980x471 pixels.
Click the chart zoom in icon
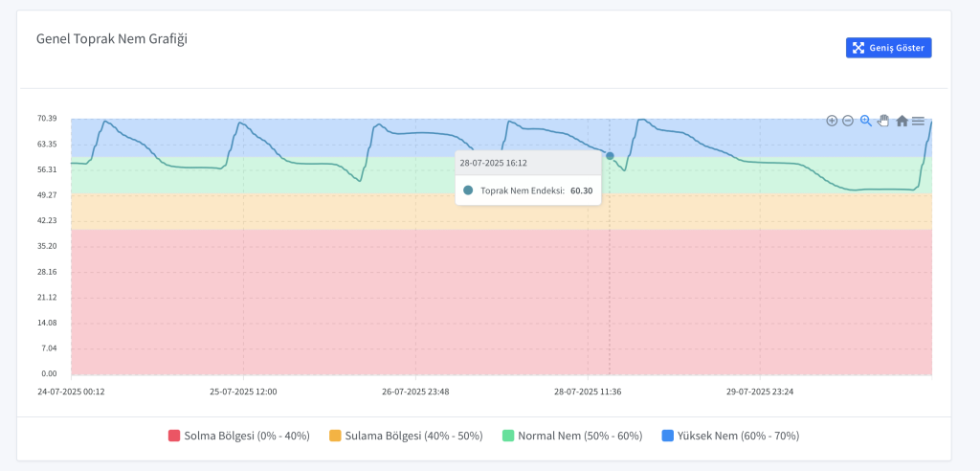click(832, 121)
